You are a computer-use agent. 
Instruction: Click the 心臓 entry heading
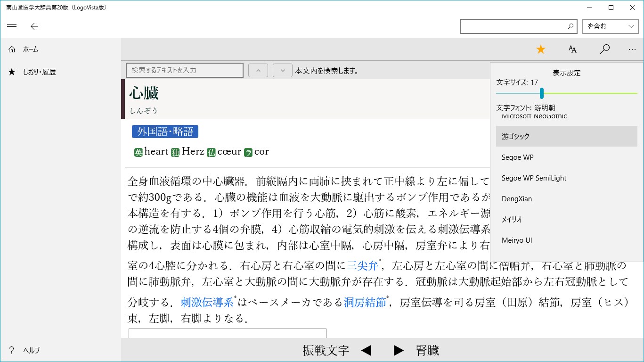(x=144, y=93)
